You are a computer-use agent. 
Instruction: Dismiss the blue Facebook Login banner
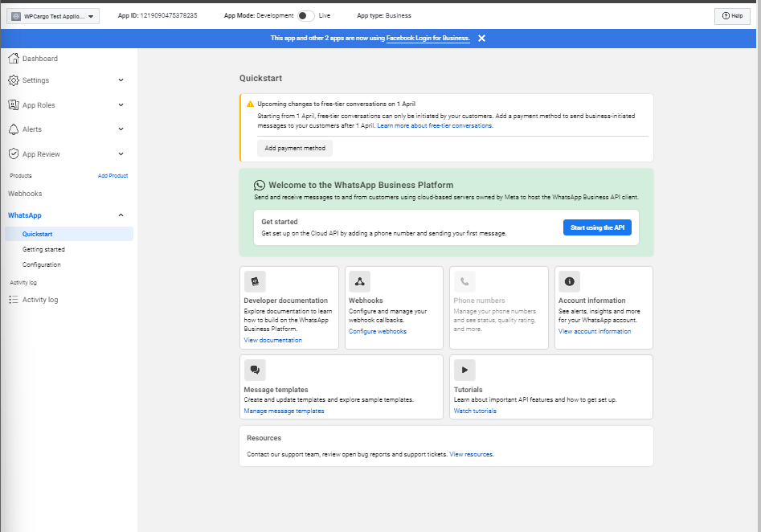coord(481,38)
